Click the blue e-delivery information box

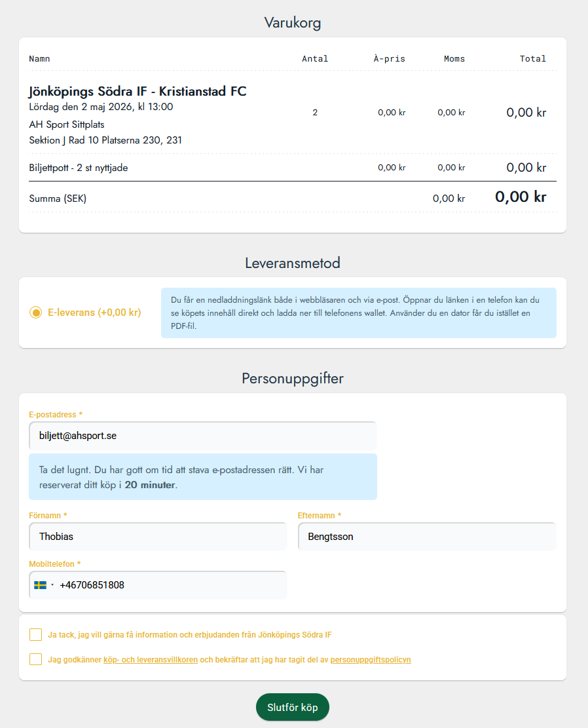tap(358, 313)
